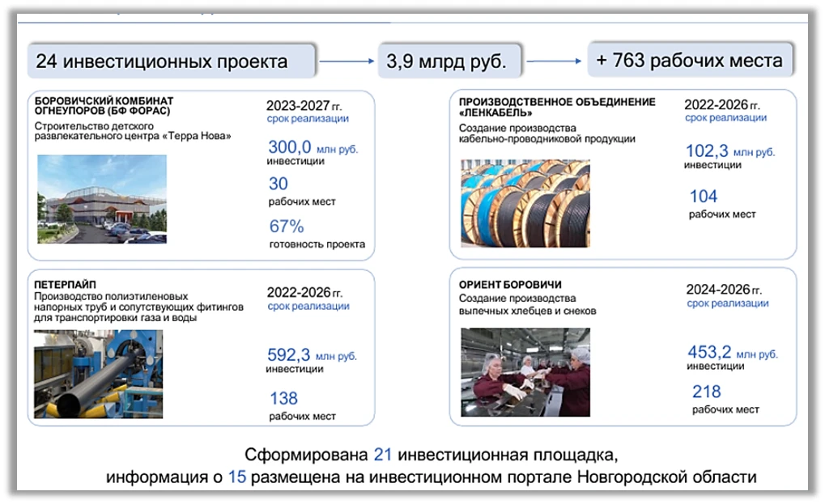The image size is (825, 504).
Task: Click the 'Производство полиэтиленовых напорных труб' description
Action: tap(139, 307)
